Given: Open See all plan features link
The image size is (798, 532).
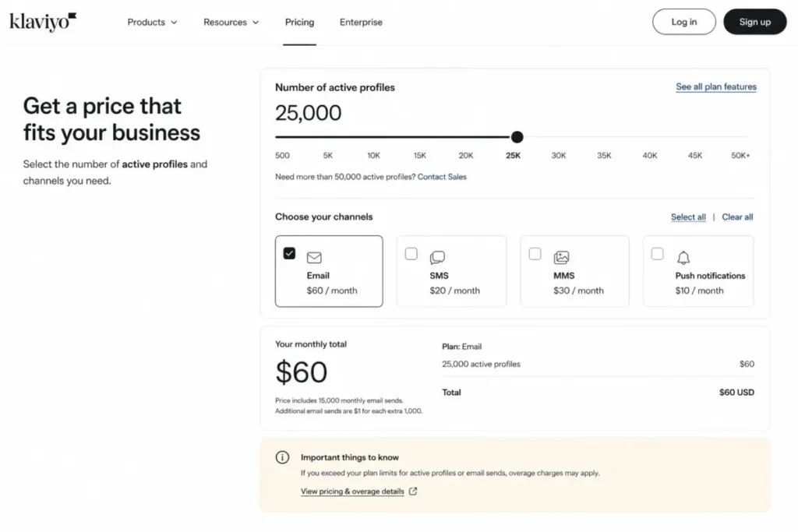Looking at the screenshot, I should [716, 86].
